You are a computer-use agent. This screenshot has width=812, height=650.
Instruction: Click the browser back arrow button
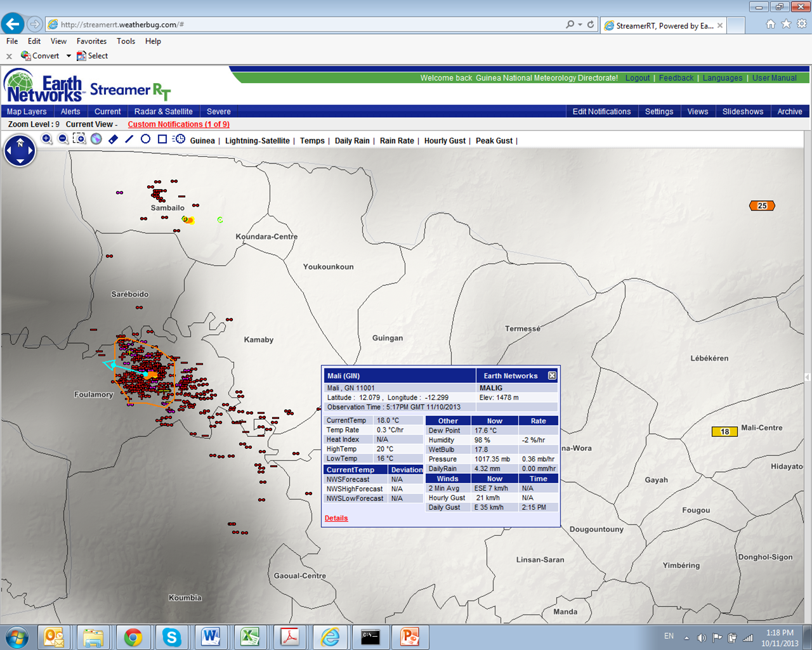tap(13, 24)
